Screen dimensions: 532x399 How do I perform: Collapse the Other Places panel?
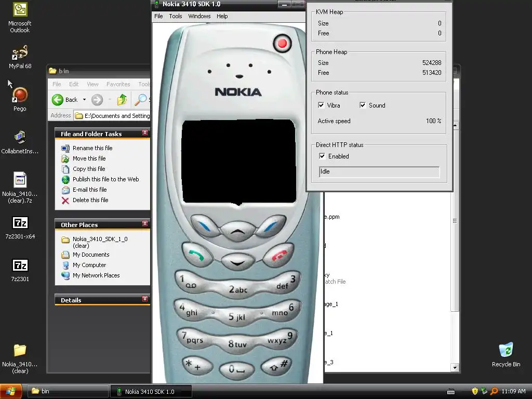point(145,223)
